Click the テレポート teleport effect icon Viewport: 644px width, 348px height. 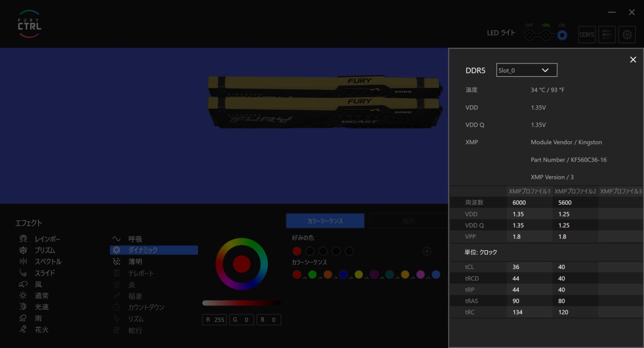[x=116, y=273]
